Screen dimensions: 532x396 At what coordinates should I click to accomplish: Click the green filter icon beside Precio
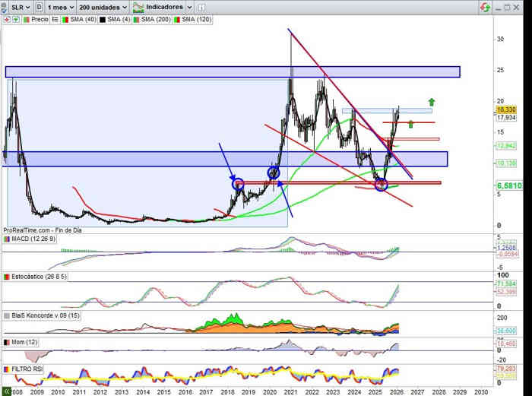(x=16, y=19)
